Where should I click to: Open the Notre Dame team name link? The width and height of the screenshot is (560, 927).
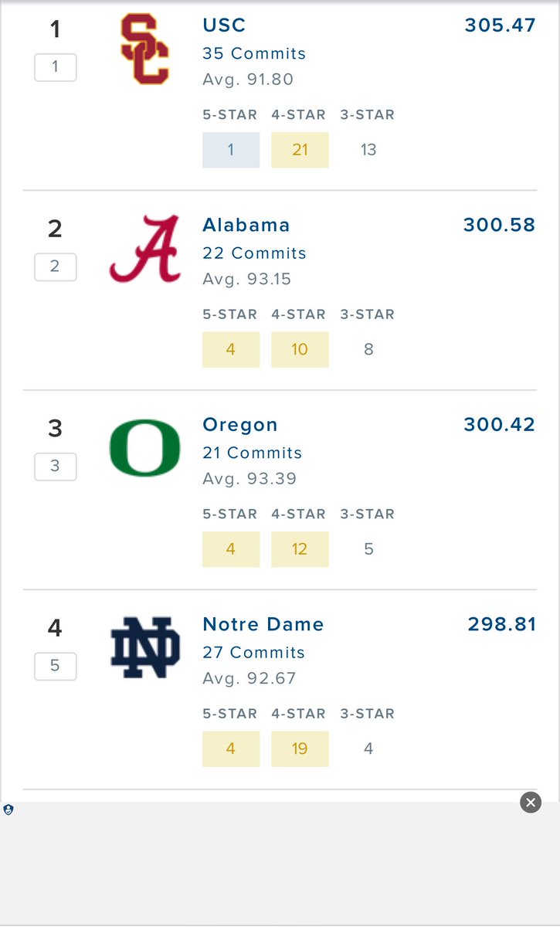click(263, 624)
